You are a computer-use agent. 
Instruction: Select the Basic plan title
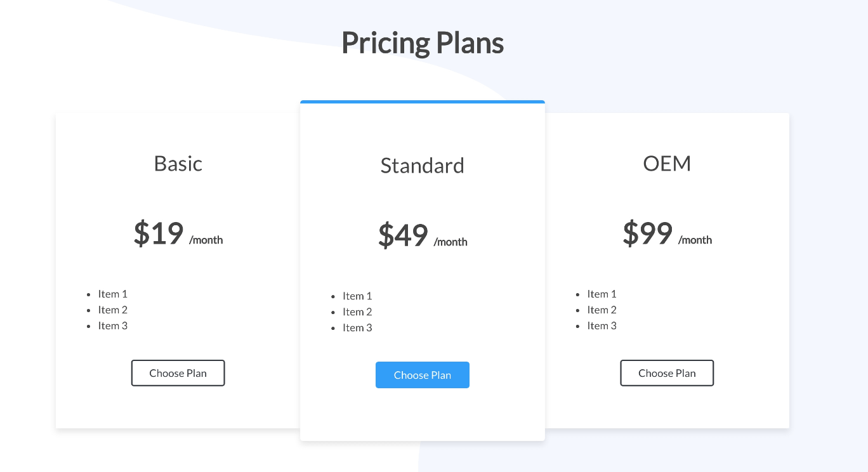tap(178, 164)
